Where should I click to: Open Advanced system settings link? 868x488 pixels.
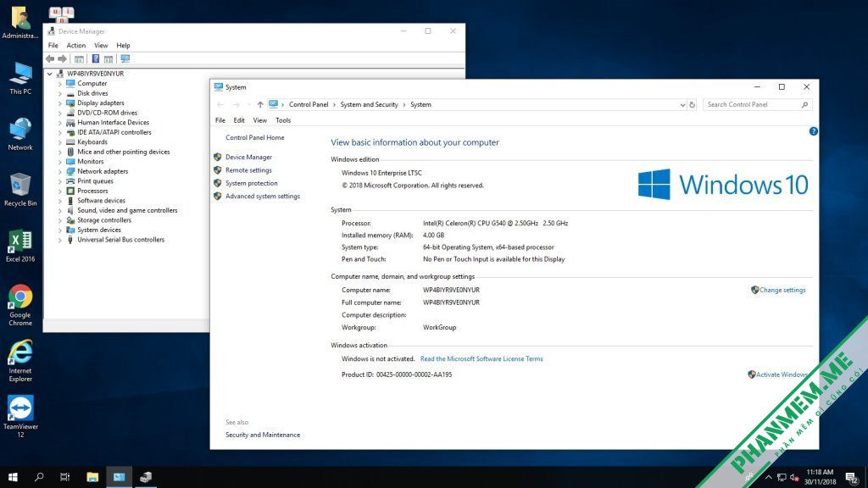(x=263, y=197)
